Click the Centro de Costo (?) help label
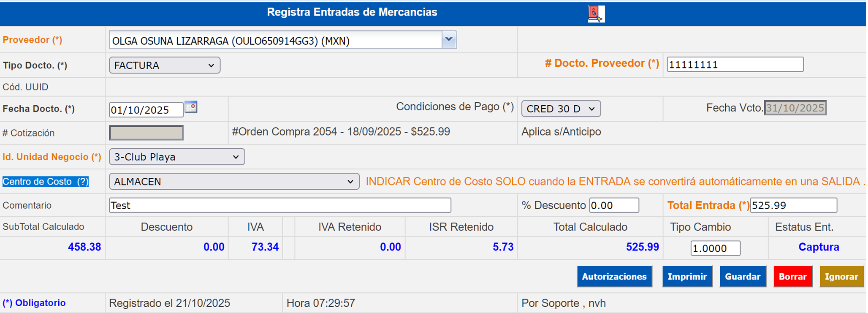Image resolution: width=868 pixels, height=313 pixels. point(46,182)
